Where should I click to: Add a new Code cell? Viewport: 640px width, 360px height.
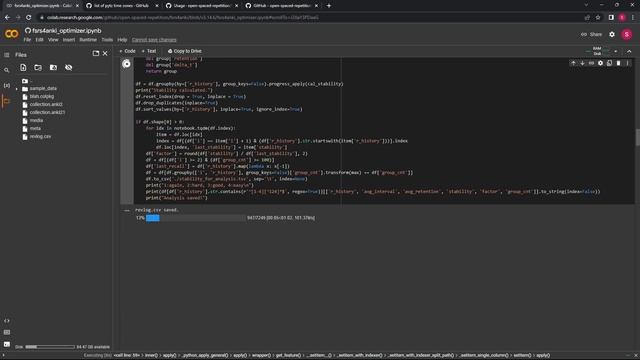[x=127, y=51]
